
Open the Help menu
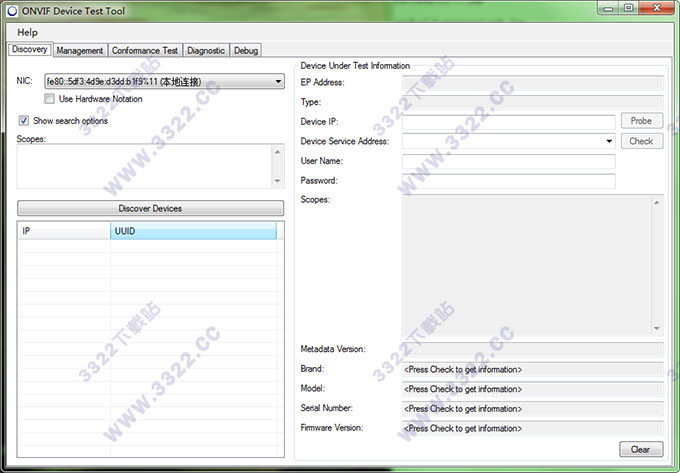(27, 33)
